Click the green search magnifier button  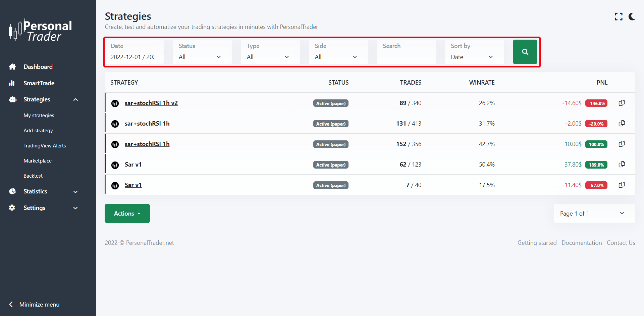point(525,52)
